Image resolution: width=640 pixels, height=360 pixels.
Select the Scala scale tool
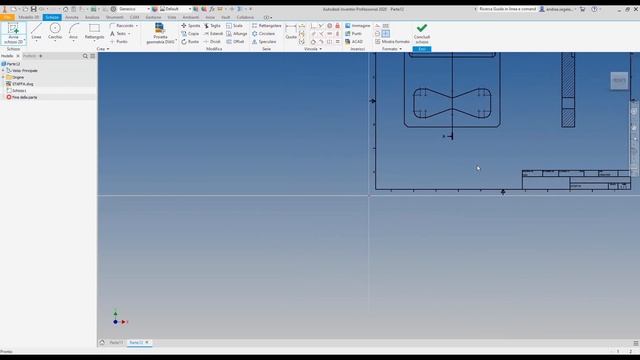pyautogui.click(x=235, y=26)
